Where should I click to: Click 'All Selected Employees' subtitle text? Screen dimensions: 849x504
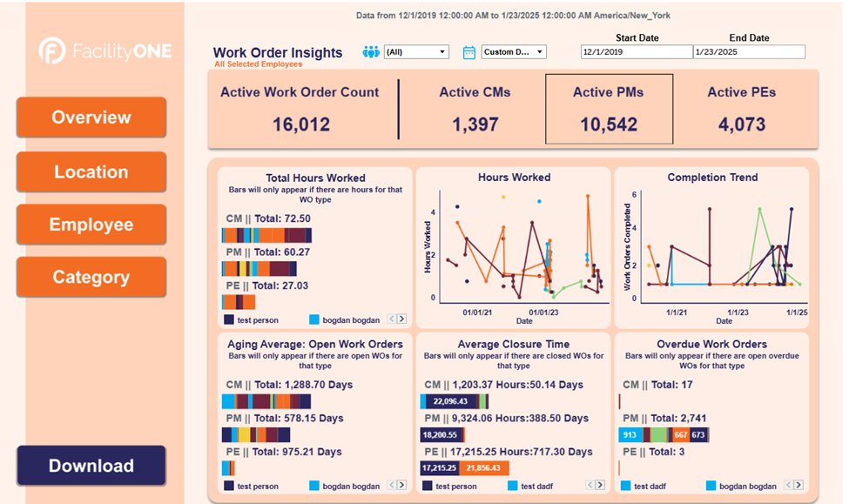[x=259, y=64]
